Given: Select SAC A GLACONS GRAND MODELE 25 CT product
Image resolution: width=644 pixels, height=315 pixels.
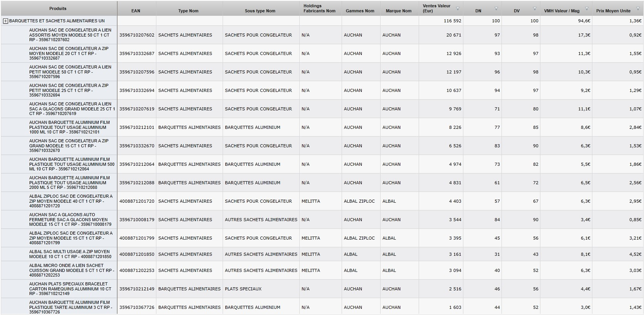Looking at the screenshot, I should tap(72, 109).
